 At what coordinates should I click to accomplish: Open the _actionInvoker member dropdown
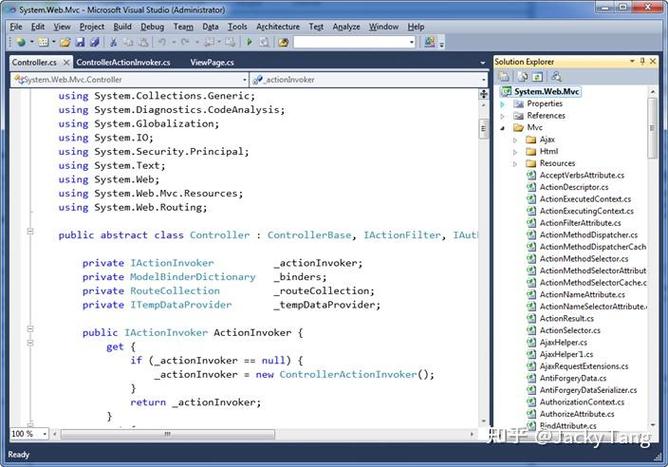484,80
